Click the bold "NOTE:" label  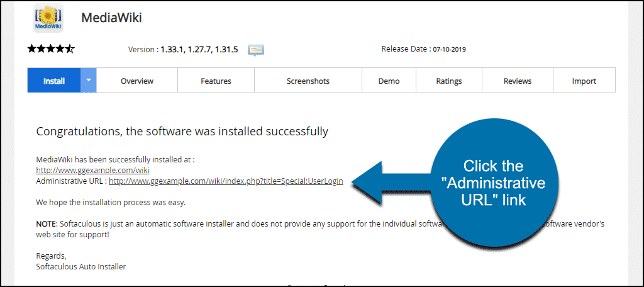pos(47,224)
